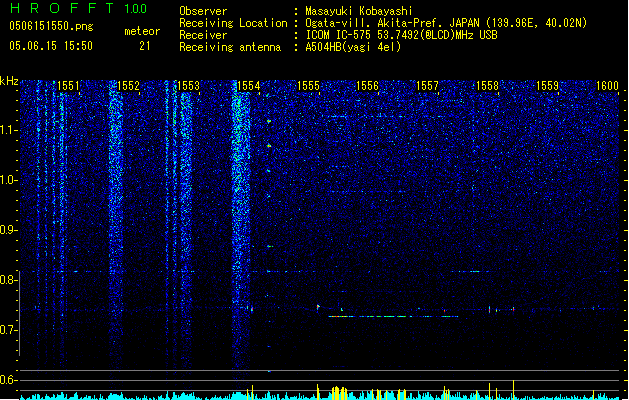This screenshot has width=629, height=400.
Task: Click the 1557 time marker
Action: pos(428,85)
